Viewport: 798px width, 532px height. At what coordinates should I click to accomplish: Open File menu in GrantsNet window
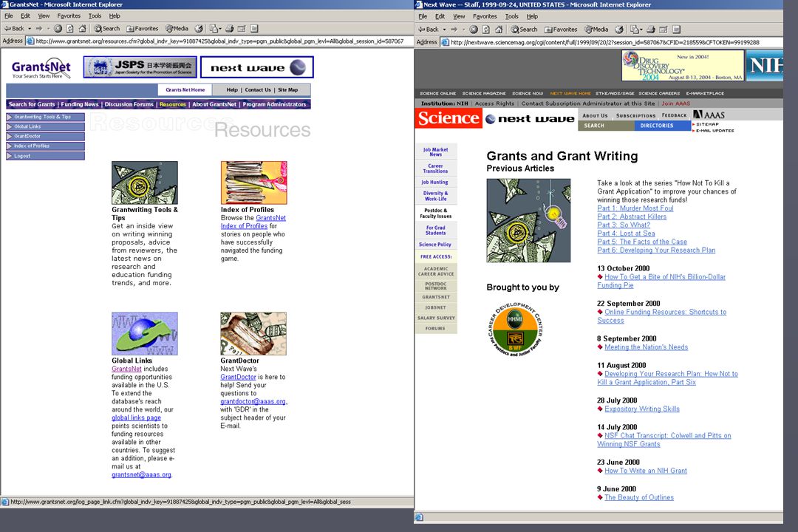click(x=9, y=16)
